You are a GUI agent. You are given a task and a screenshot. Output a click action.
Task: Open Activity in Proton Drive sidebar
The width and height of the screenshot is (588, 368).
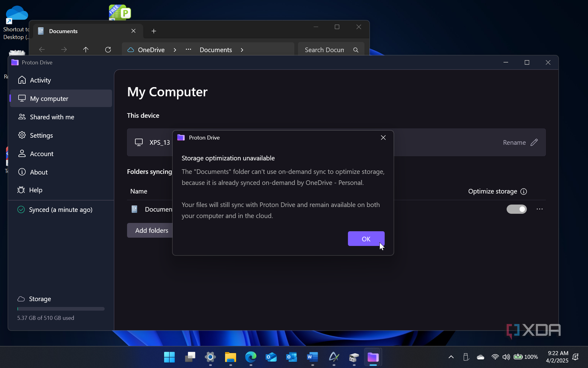(61, 80)
